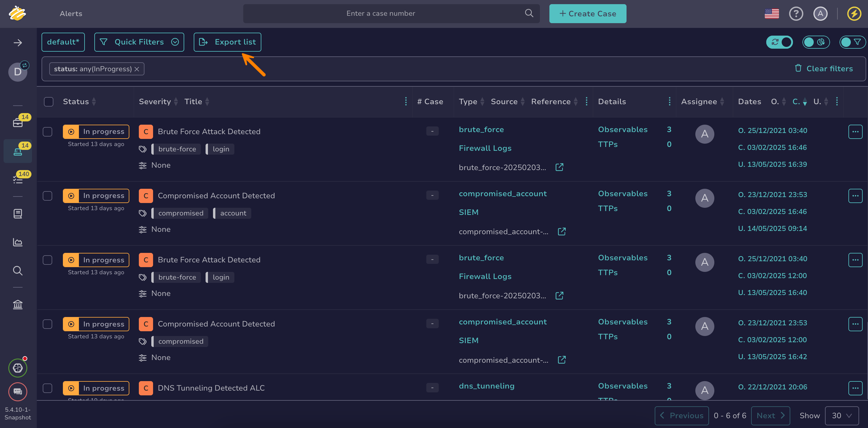
Task: Open external link for first brute_force reference
Action: 559,167
